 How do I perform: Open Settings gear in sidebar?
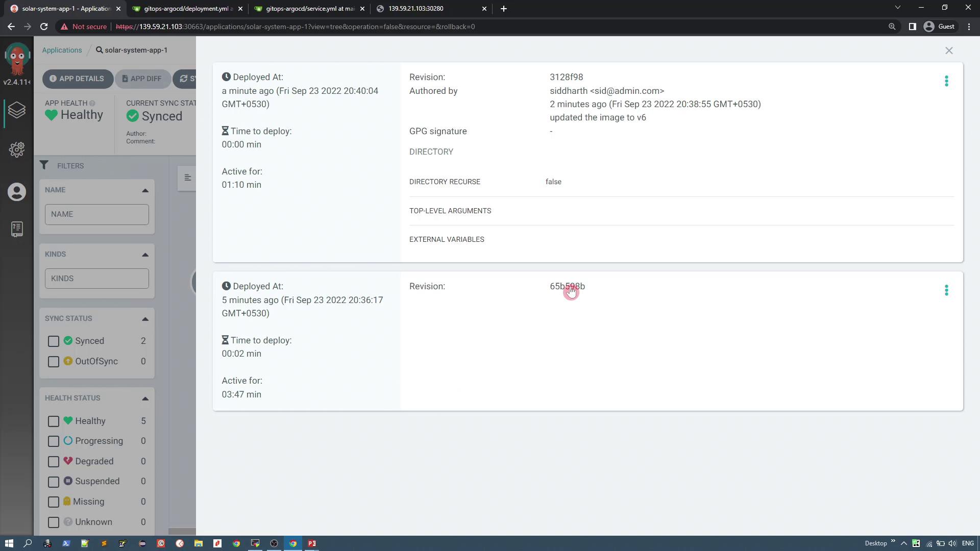tap(17, 149)
